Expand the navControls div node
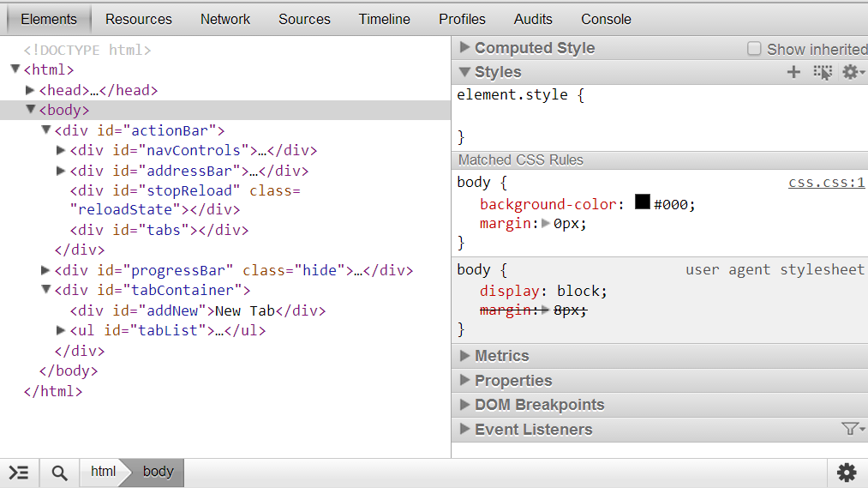This screenshot has height=488, width=868. (x=61, y=150)
